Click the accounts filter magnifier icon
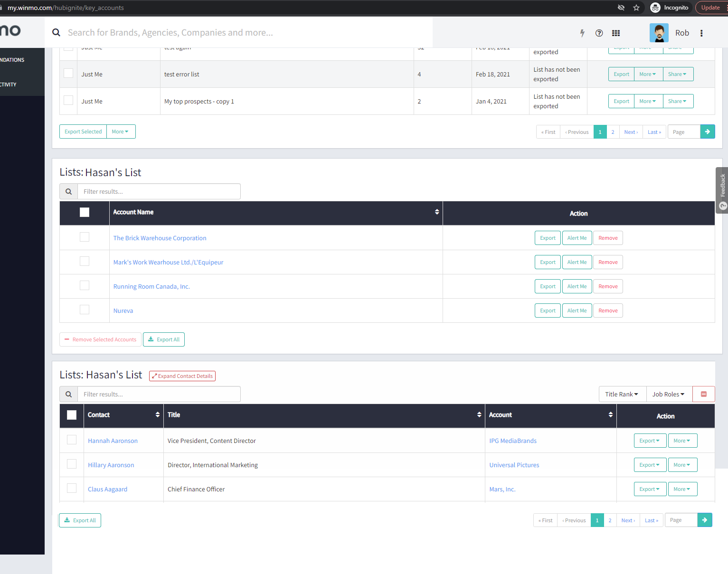Image resolution: width=728 pixels, height=574 pixels. tap(69, 191)
